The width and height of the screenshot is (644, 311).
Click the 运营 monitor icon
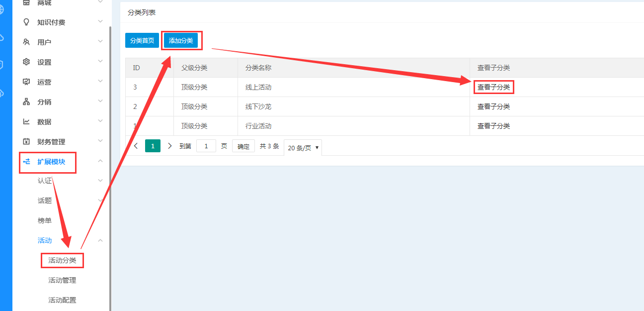[x=27, y=82]
